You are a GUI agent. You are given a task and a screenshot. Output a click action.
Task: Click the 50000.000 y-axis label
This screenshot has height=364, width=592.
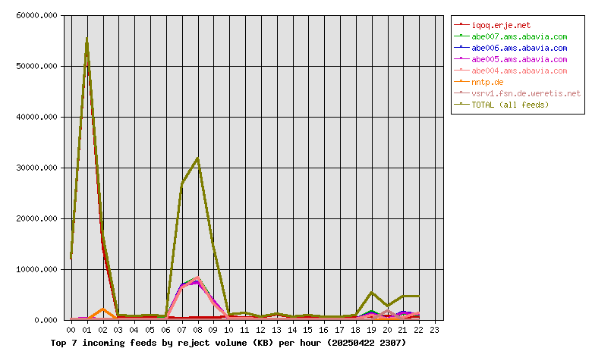(x=37, y=67)
